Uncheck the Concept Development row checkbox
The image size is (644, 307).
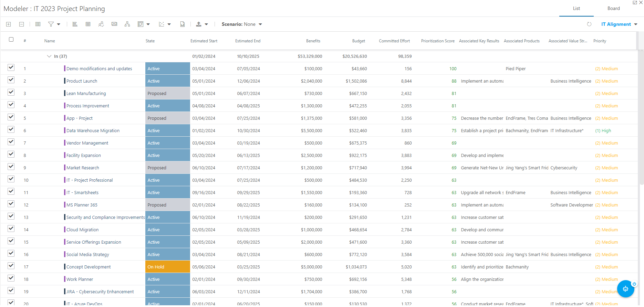tap(11, 266)
